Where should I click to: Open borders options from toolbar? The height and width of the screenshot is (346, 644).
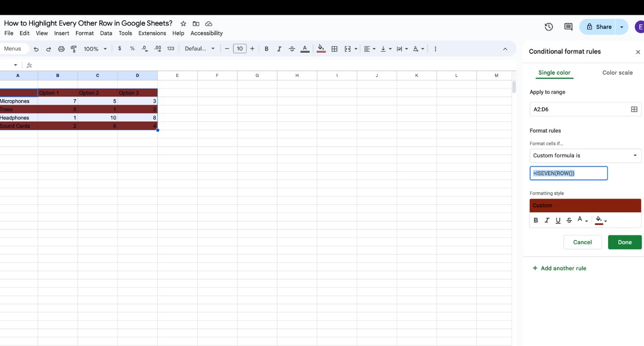tap(334, 48)
